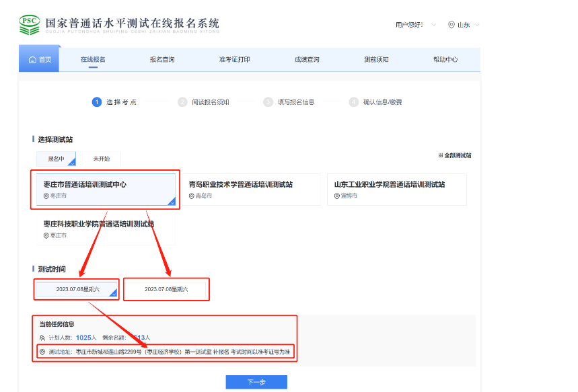Click the home icon on 首页 tab

(32, 60)
